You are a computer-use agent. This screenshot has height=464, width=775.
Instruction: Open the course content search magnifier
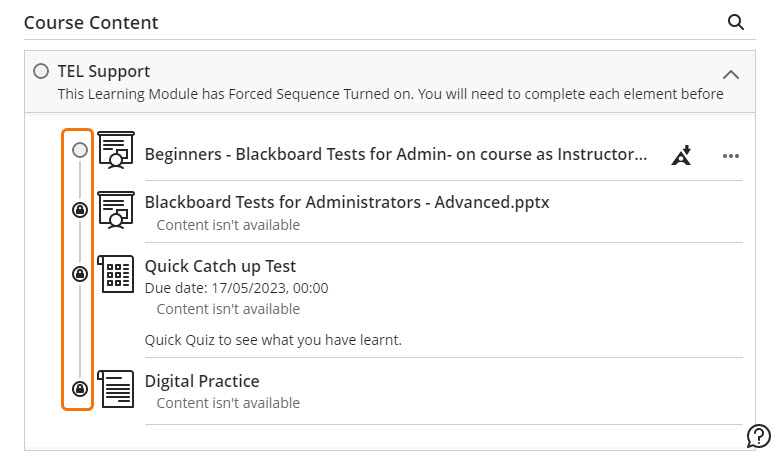pos(735,22)
